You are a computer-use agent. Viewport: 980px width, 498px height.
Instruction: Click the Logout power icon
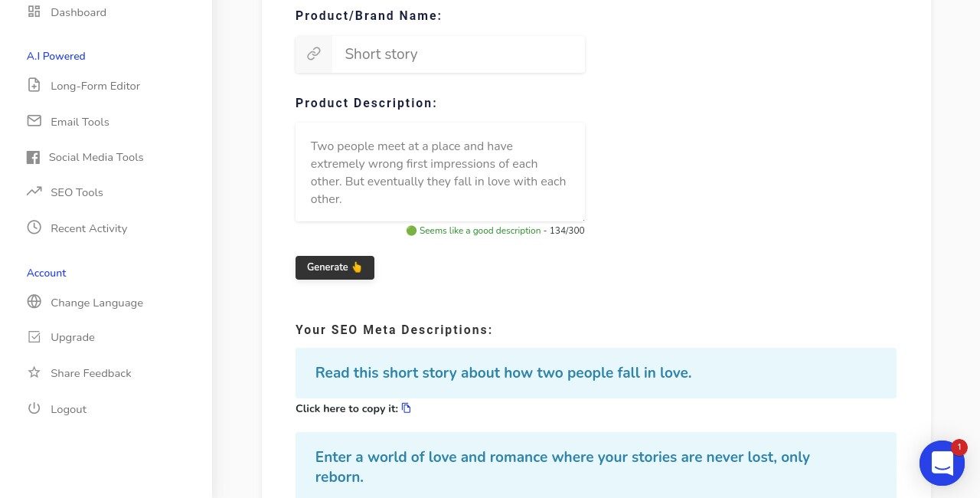click(x=34, y=408)
